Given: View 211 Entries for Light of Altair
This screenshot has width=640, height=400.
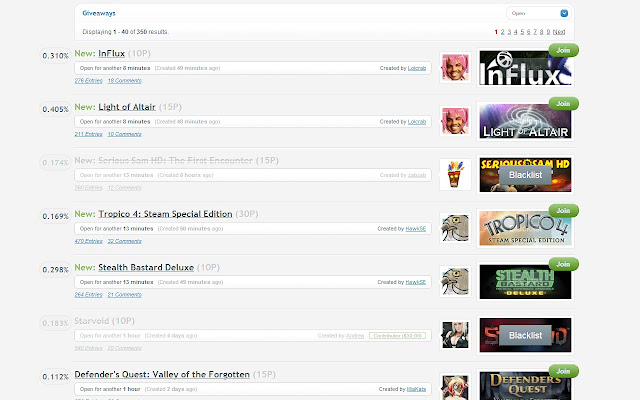Looking at the screenshot, I should pyautogui.click(x=89, y=134).
